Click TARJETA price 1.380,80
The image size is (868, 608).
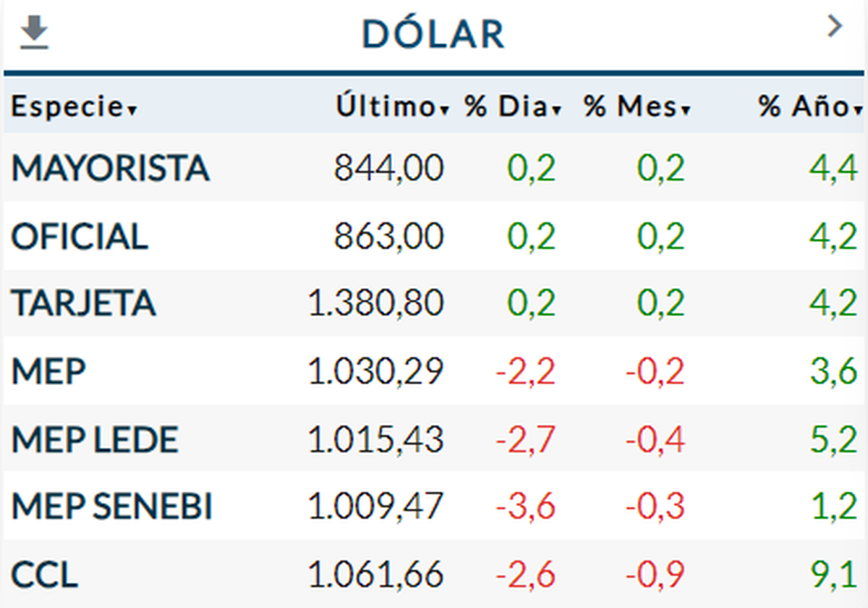pyautogui.click(x=375, y=303)
